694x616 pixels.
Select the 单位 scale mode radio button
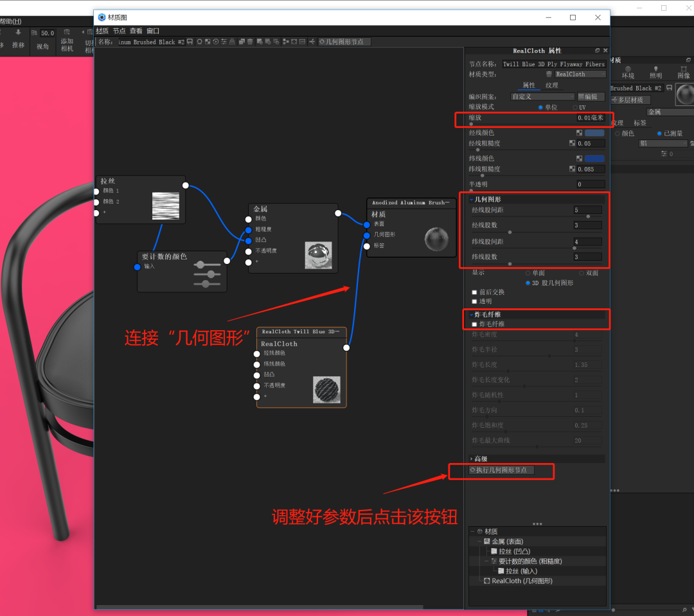click(x=540, y=107)
